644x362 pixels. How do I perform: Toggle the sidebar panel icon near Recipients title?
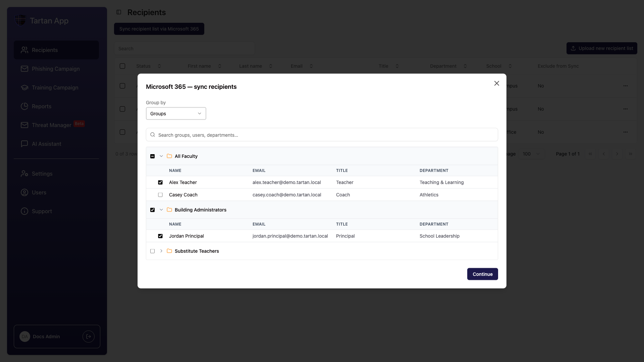tap(119, 12)
